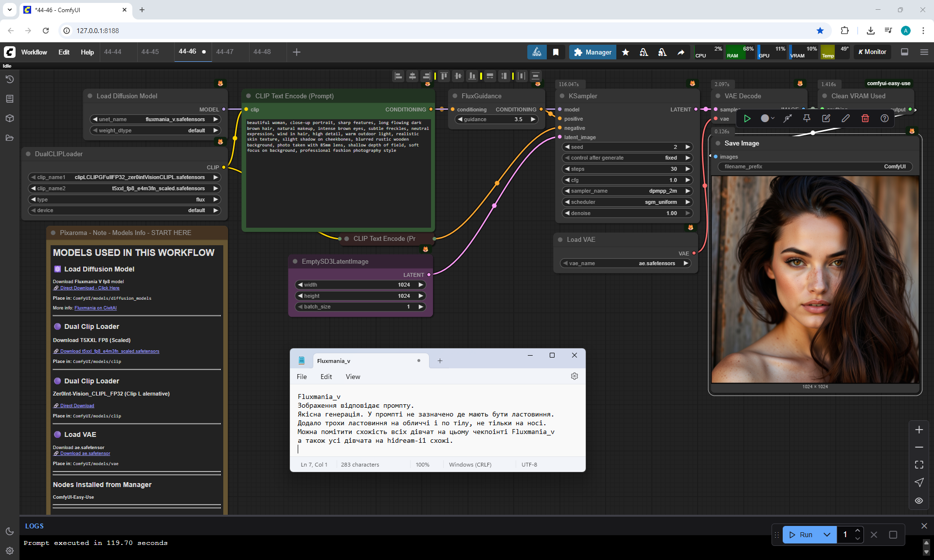Click the Fluxmania on CivitAI link
Image resolution: width=934 pixels, height=560 pixels.
click(x=95, y=308)
